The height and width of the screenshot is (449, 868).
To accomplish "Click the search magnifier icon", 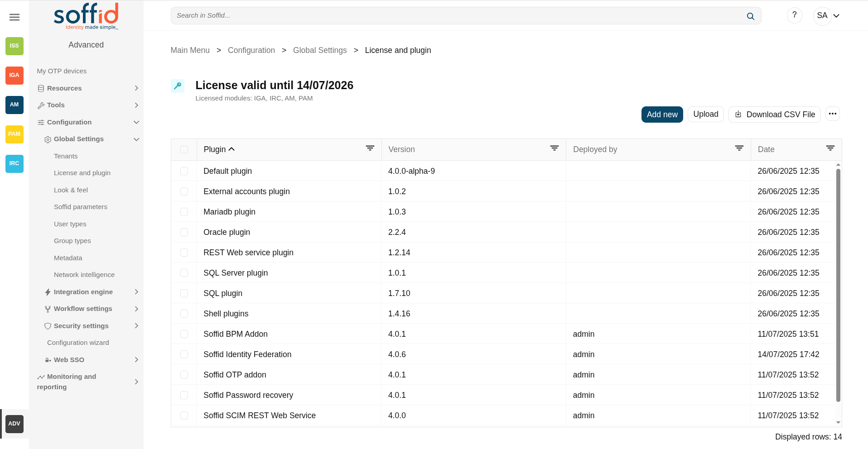I will click(x=751, y=16).
